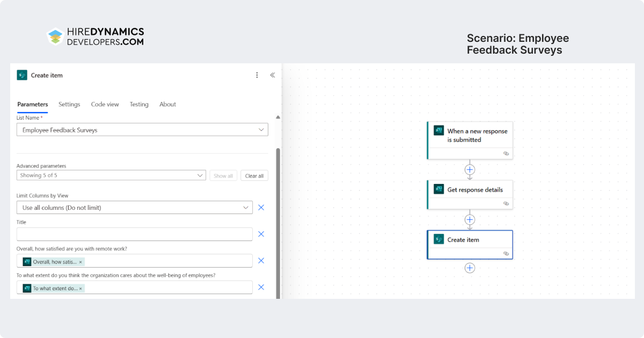Remove the well-being of employees parameter
Viewport: 644px width, 338px height.
click(261, 288)
